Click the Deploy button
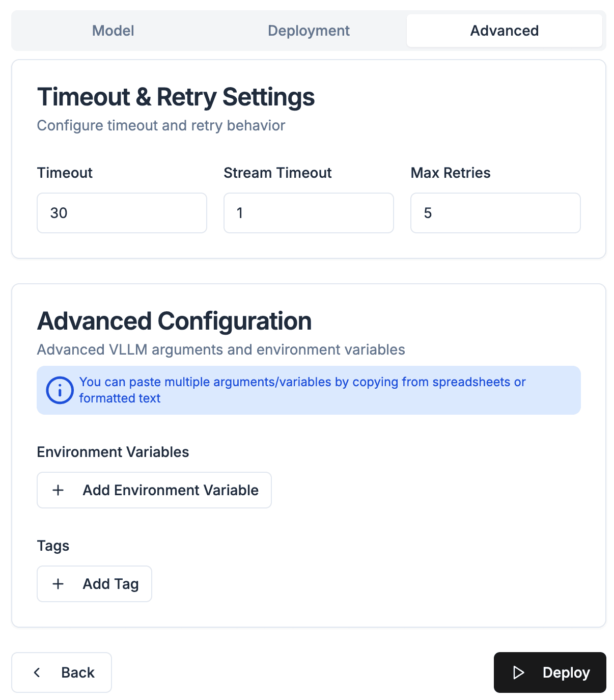The width and height of the screenshot is (614, 700). pos(550,672)
